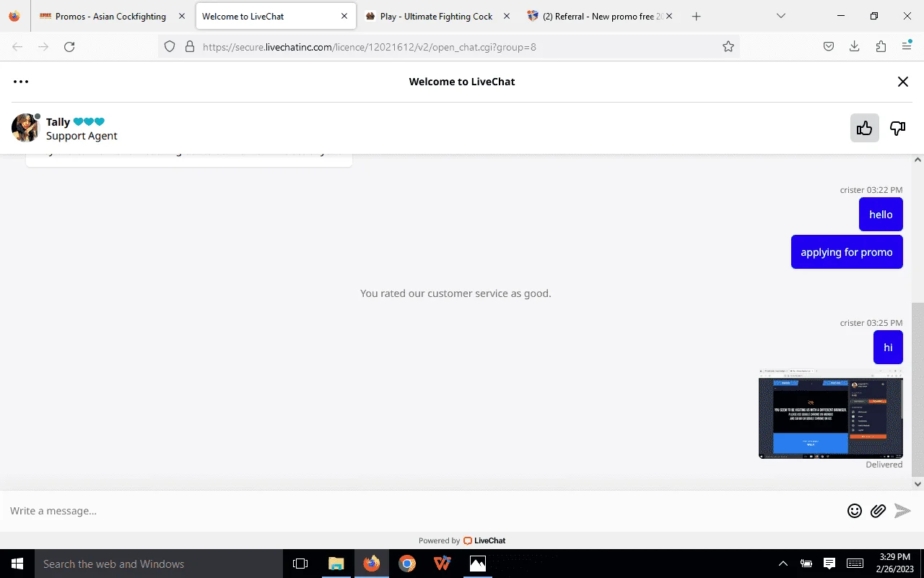Open the Photos app in taskbar
Viewport: 924px width, 578px height.
[x=478, y=564]
